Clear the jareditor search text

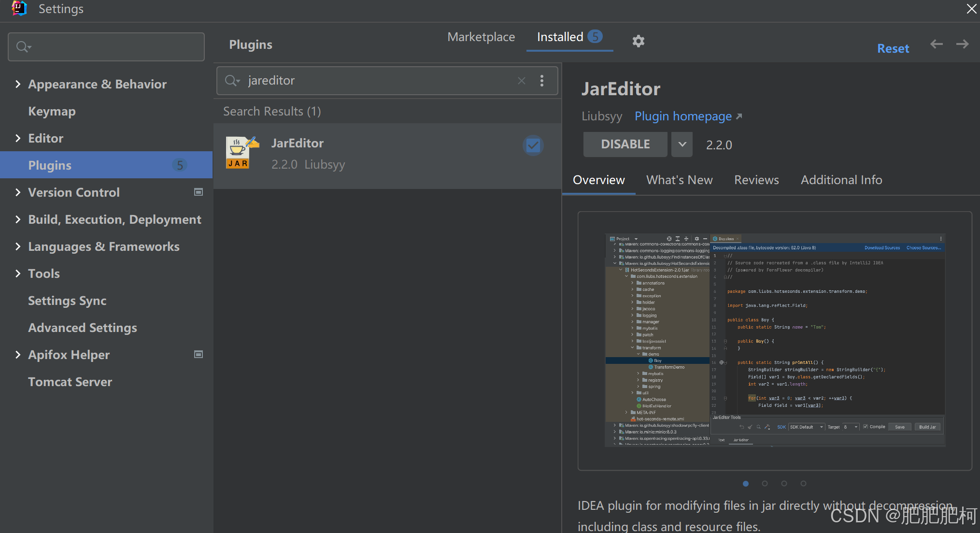pyautogui.click(x=521, y=81)
